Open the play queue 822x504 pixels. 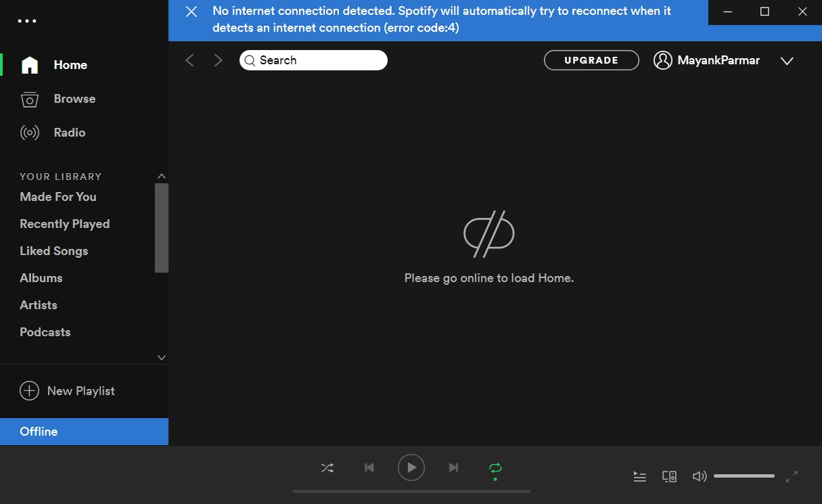coord(640,477)
